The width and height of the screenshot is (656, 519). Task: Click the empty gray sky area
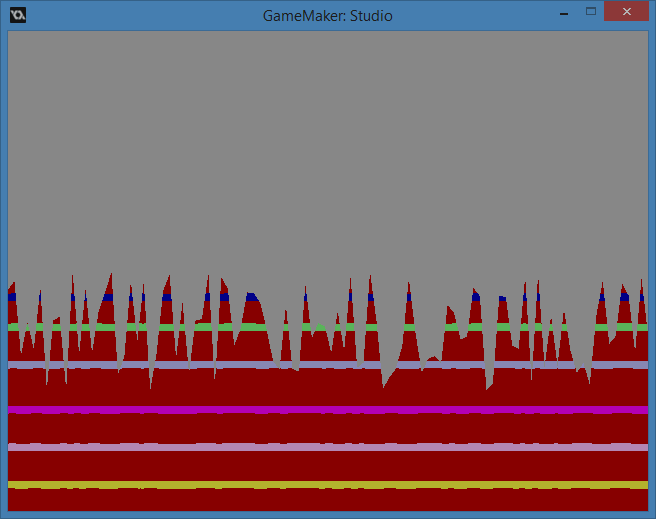point(327,150)
